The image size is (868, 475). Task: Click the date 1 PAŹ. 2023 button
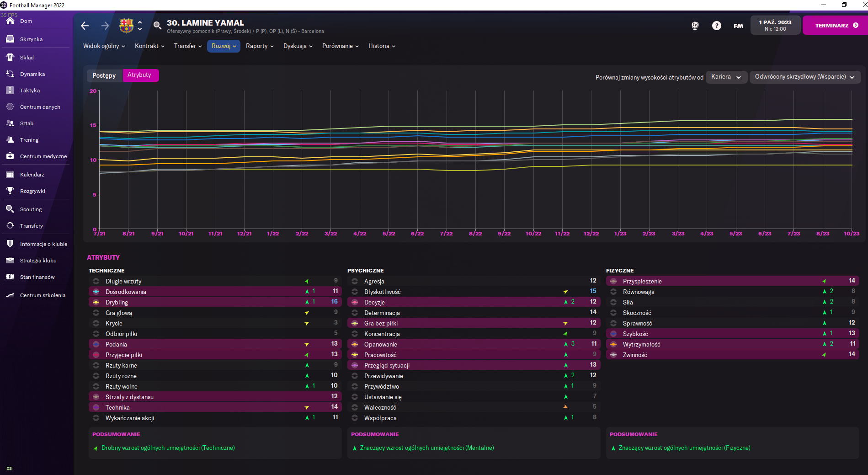pos(775,26)
